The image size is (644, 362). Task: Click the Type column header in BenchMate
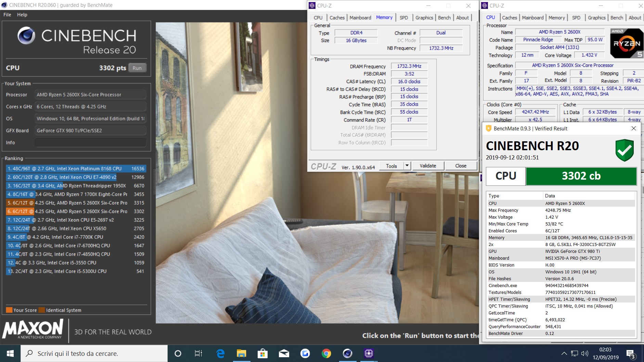coord(515,196)
